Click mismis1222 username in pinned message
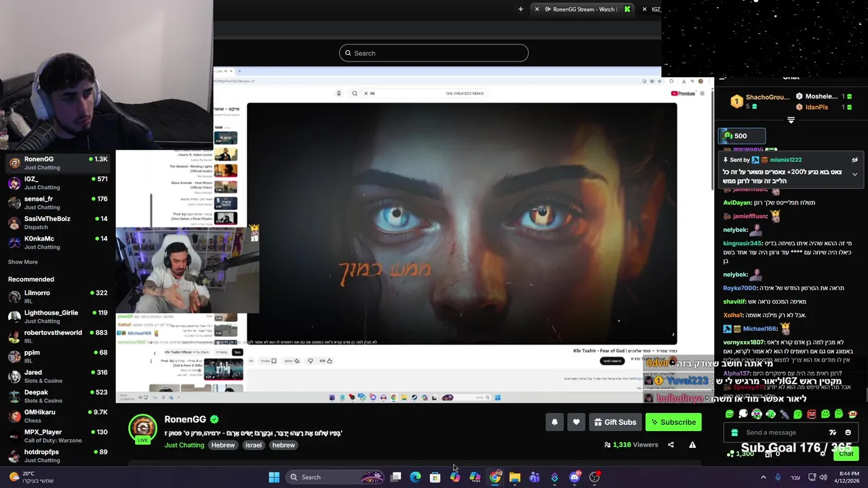 (x=786, y=160)
